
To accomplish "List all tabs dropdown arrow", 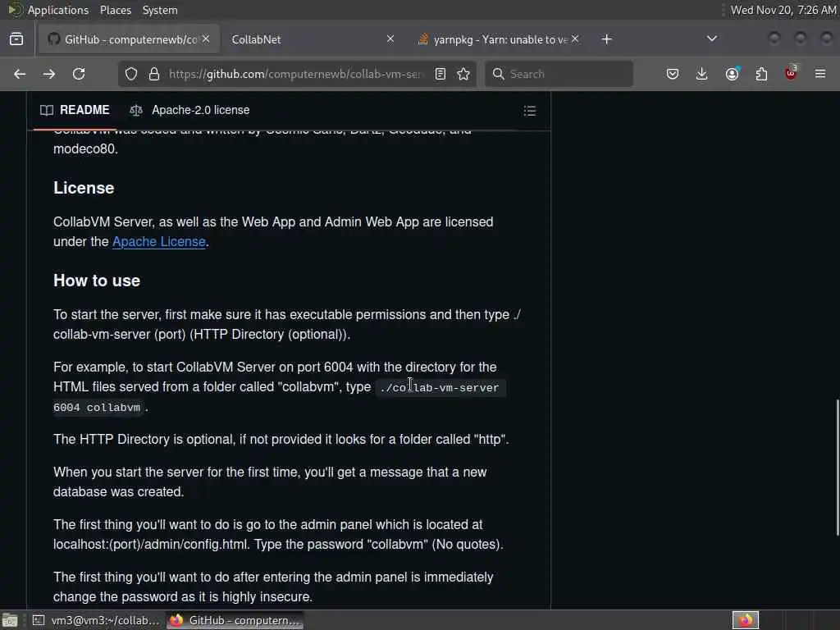I will coord(712,39).
